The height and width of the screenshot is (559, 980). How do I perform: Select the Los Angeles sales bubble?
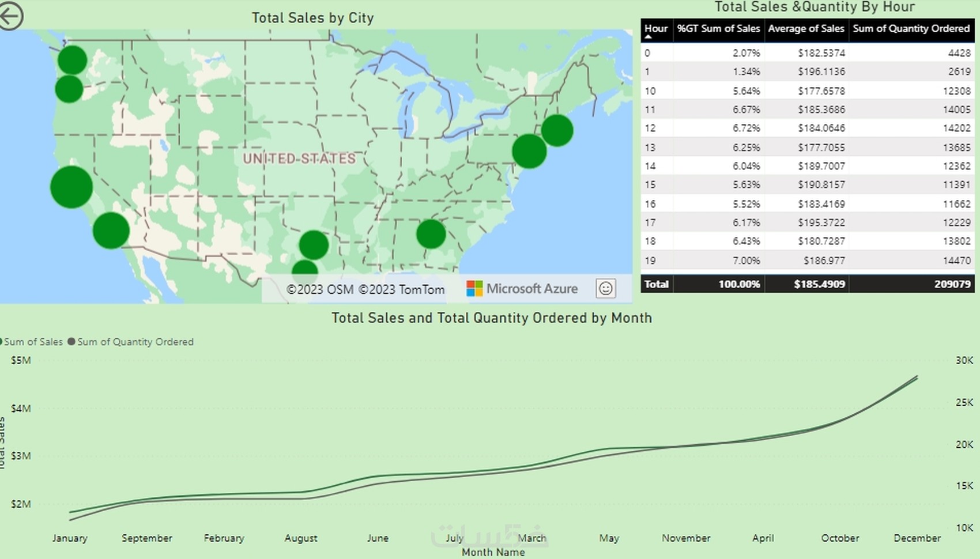111,231
